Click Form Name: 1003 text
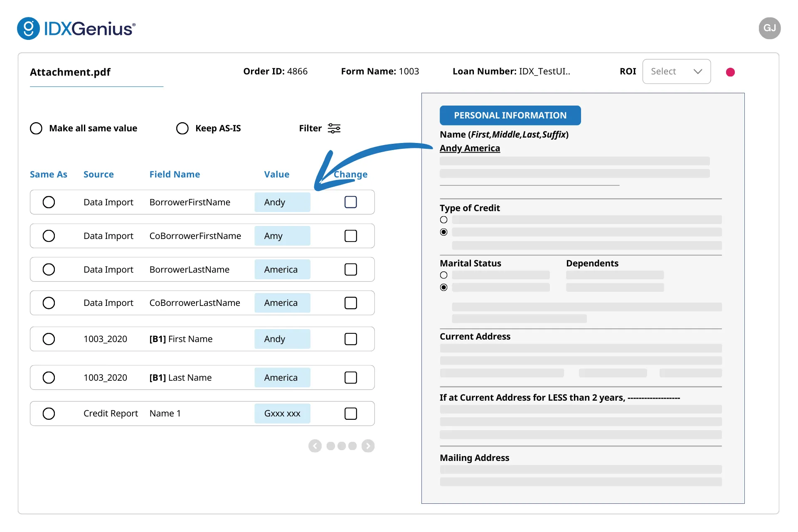This screenshot has width=798, height=532. [380, 71]
